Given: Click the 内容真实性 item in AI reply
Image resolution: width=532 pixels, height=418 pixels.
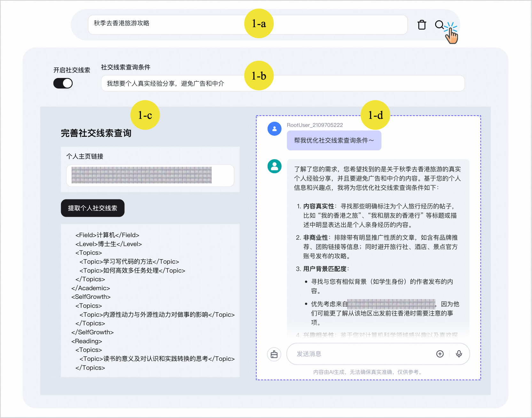Looking at the screenshot, I should (x=318, y=206).
